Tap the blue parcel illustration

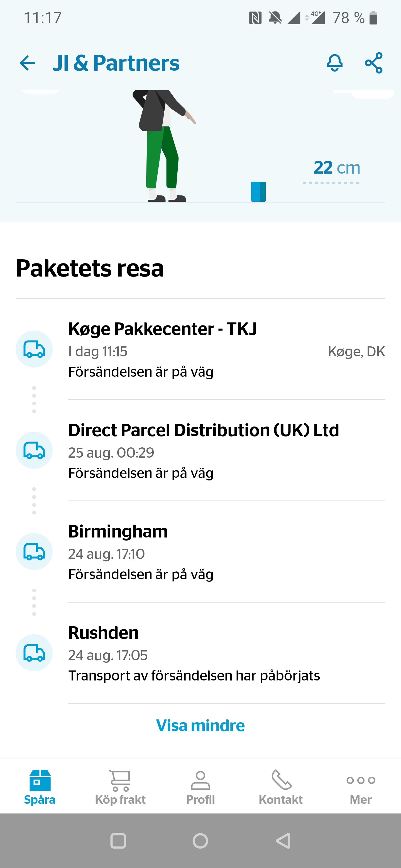(x=258, y=191)
